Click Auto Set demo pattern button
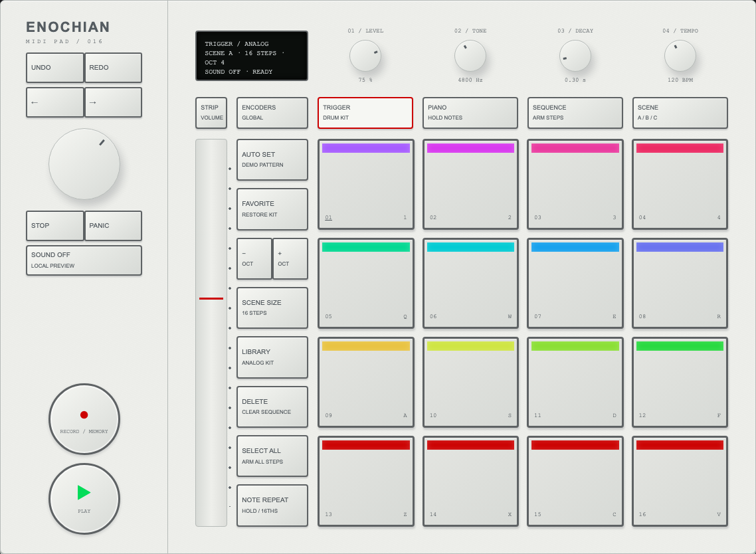The height and width of the screenshot is (554, 756). point(272,159)
